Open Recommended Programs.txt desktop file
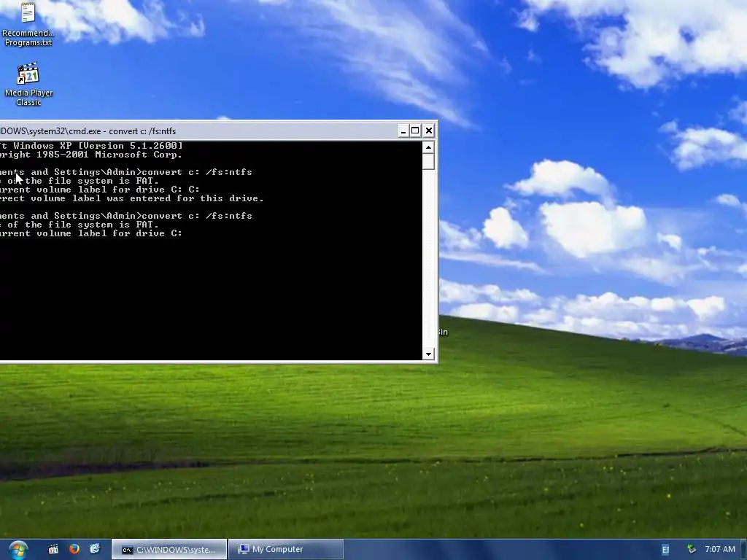The width and height of the screenshot is (747, 560). click(28, 24)
